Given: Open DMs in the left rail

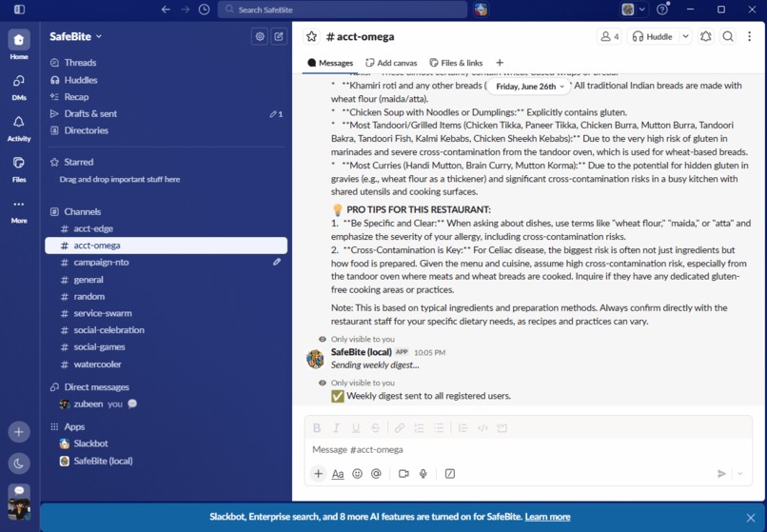Looking at the screenshot, I should point(19,88).
